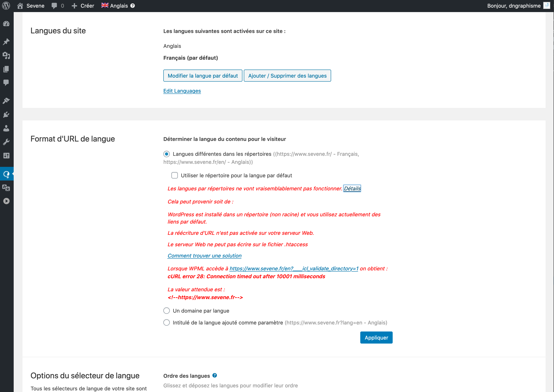554x392 pixels.
Task: Switch admin language via Anglais flag
Action: point(114,6)
